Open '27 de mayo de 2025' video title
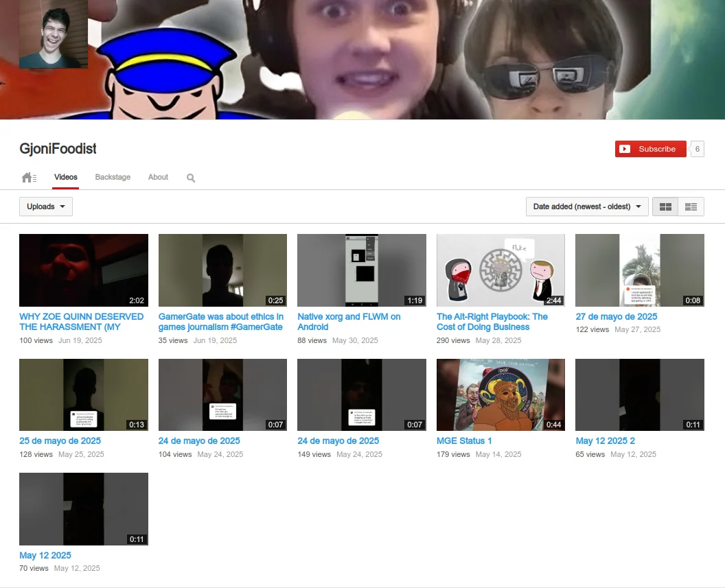Screen dimensions: 725x588 (617, 316)
